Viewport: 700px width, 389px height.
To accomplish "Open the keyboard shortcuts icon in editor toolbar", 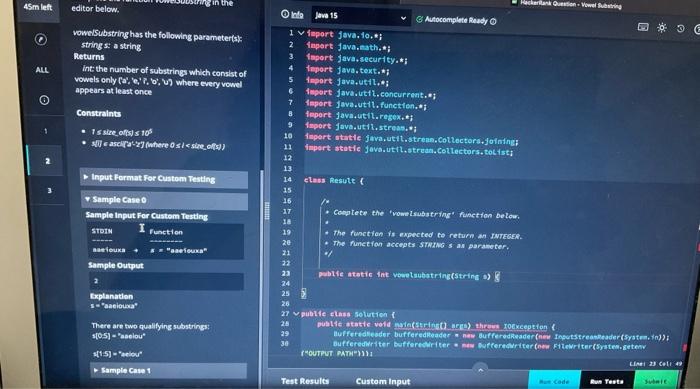I will pyautogui.click(x=642, y=27).
